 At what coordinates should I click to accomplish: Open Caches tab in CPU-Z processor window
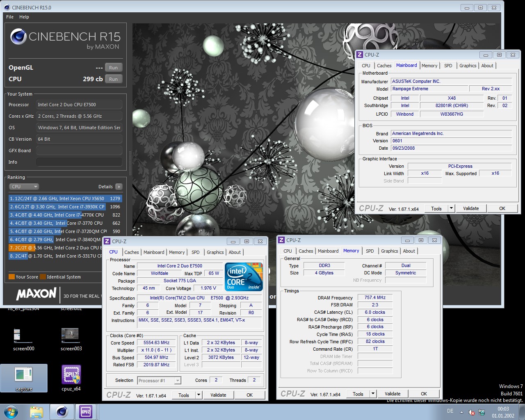(132, 252)
